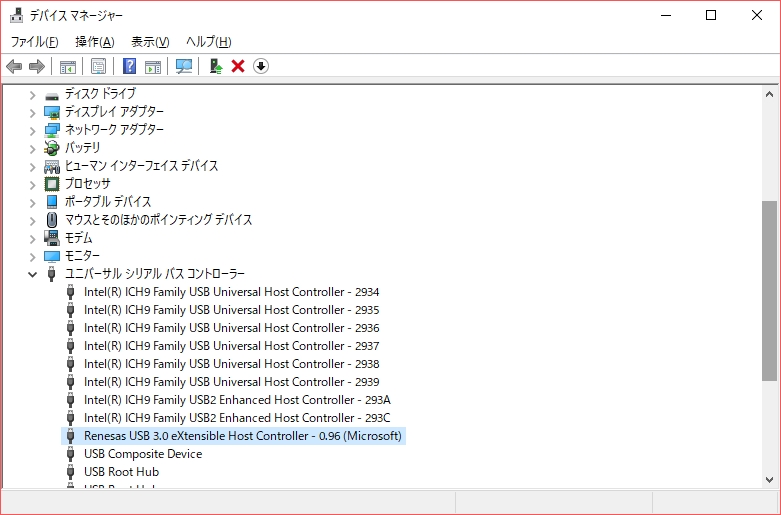Click the Forward arrow toolbar icon
Image resolution: width=781 pixels, height=515 pixels.
(x=37, y=66)
